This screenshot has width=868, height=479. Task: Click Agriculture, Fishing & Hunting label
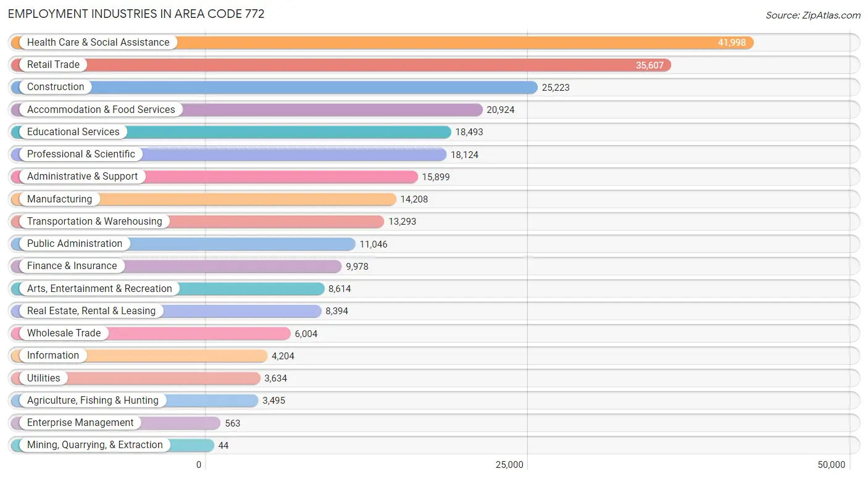point(93,400)
